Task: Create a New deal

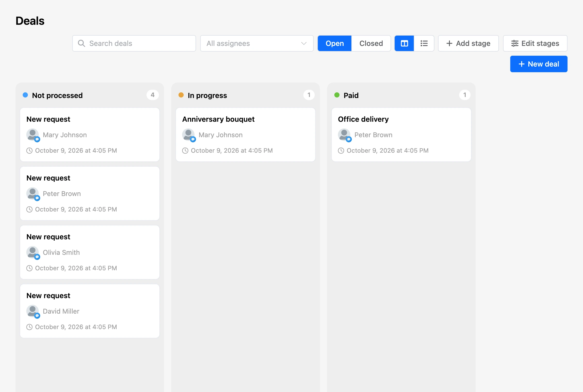Action: pos(539,64)
